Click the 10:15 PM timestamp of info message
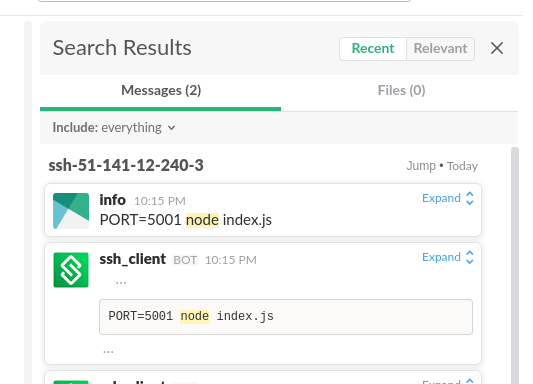533x384 pixels. (160, 201)
